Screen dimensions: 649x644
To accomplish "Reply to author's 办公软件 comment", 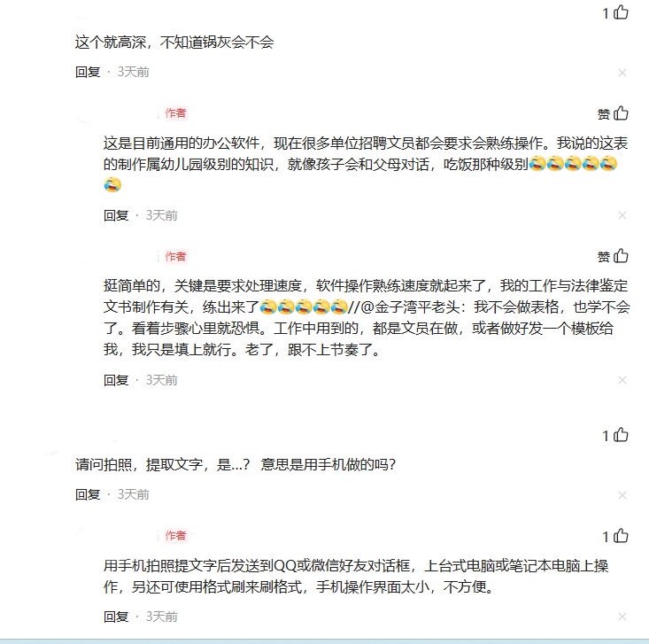I will click(x=116, y=215).
